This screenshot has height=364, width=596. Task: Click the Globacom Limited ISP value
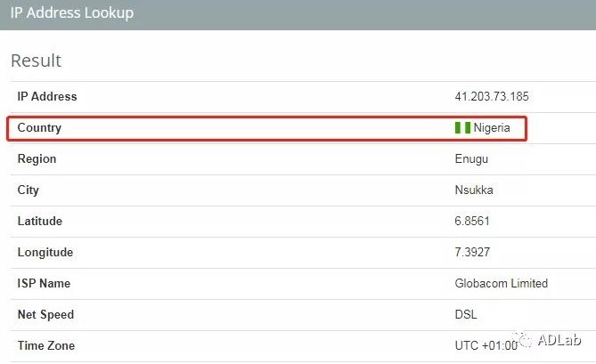[x=501, y=283]
